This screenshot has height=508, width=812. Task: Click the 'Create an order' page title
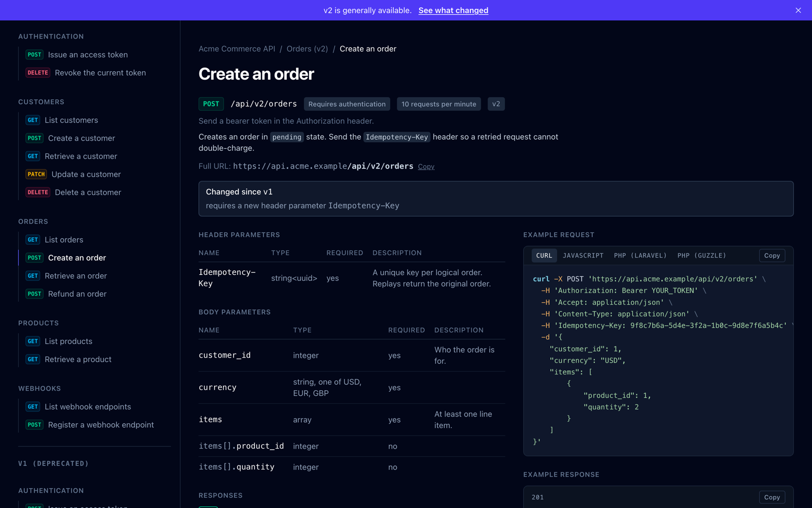coord(256,74)
